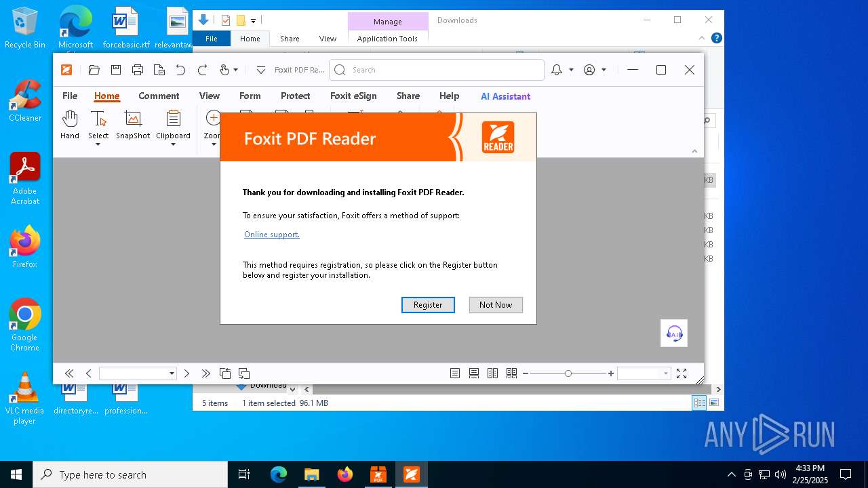Open the Share tab in Foxit

click(408, 96)
